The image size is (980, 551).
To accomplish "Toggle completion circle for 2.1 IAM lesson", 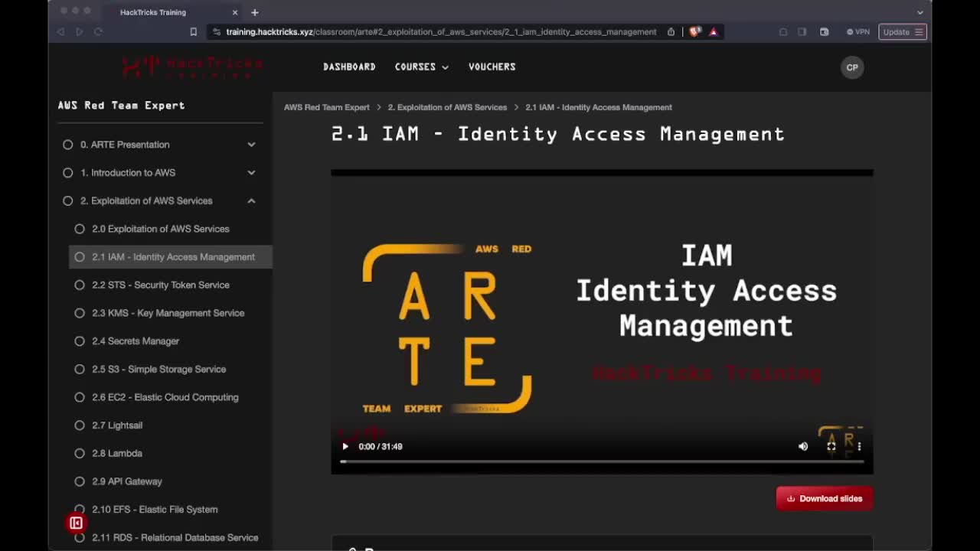I will [x=80, y=257].
